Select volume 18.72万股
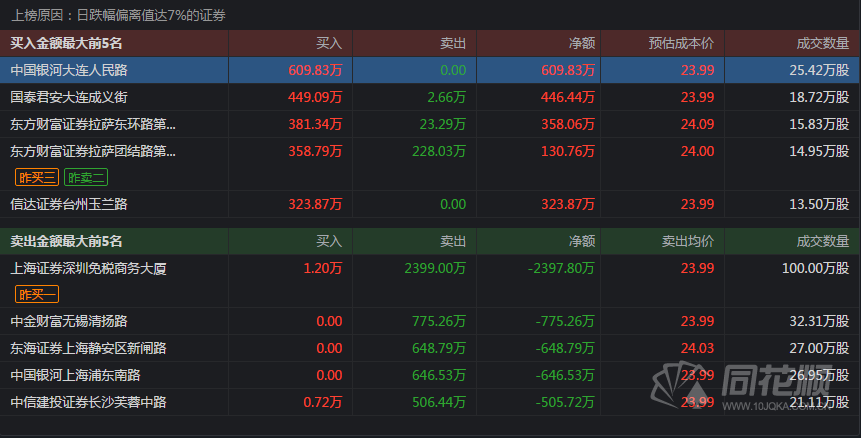Viewport: 861px width, 438px height. pos(819,98)
